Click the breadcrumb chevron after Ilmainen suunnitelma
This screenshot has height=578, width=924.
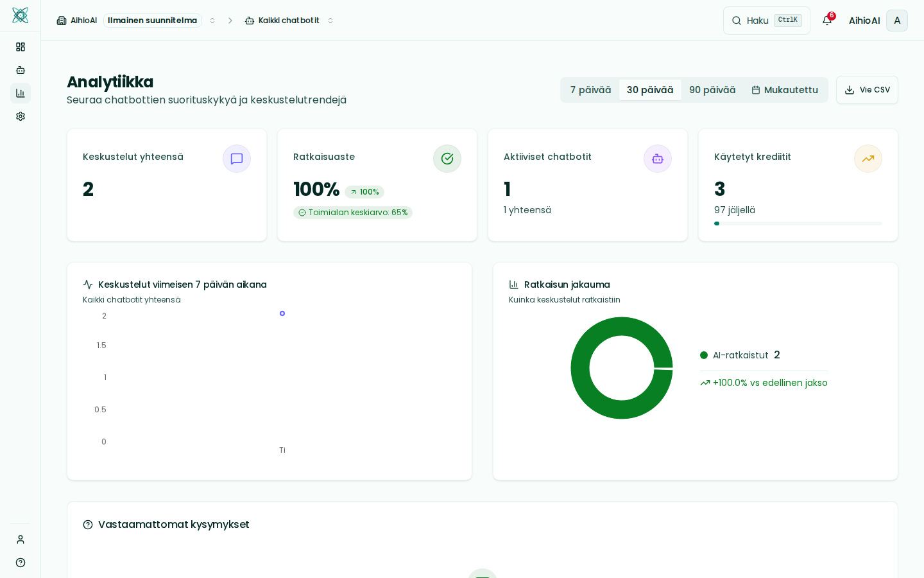[x=230, y=20]
